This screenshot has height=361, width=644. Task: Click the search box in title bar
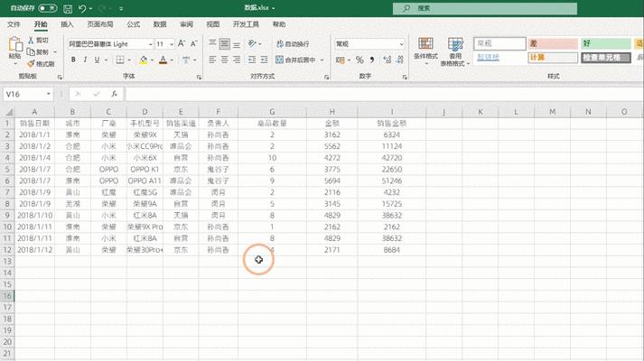(x=485, y=8)
